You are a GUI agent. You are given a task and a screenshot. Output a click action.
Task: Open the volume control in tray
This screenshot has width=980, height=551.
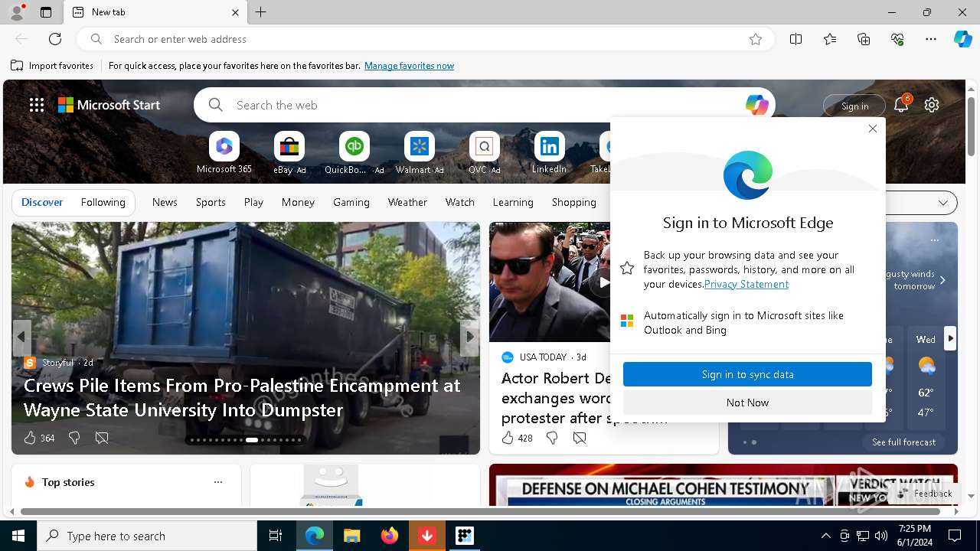pyautogui.click(x=881, y=536)
